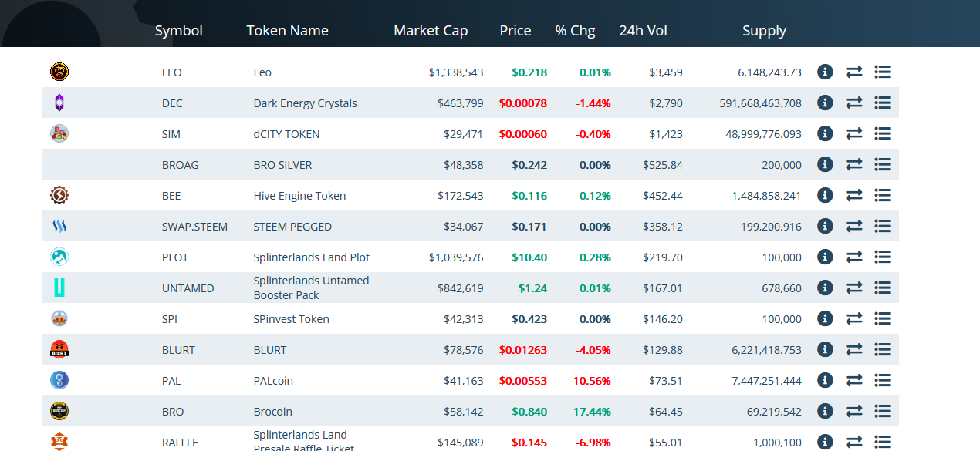Click token name Splinterlands Land Plot
The image size is (980, 451).
tap(311, 257)
